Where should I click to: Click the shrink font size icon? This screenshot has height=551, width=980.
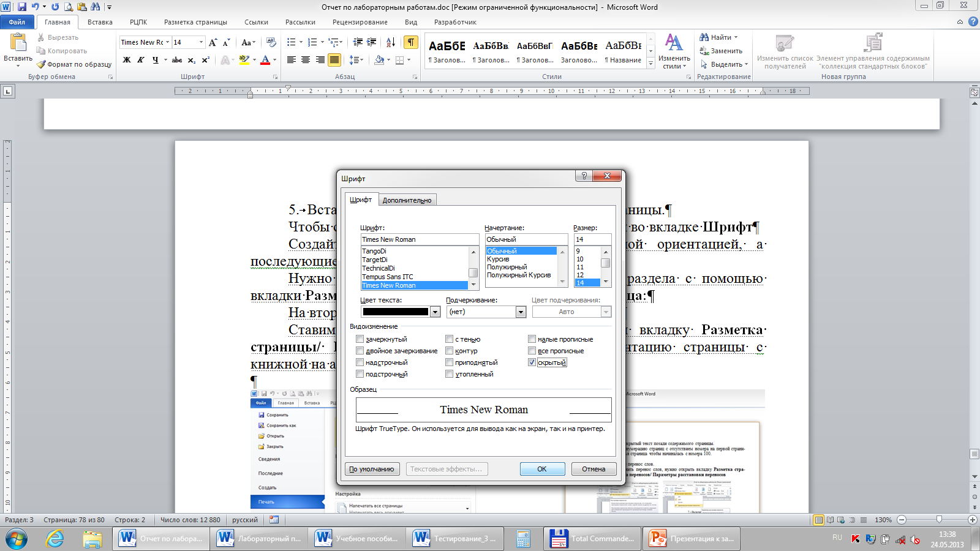pyautogui.click(x=226, y=42)
